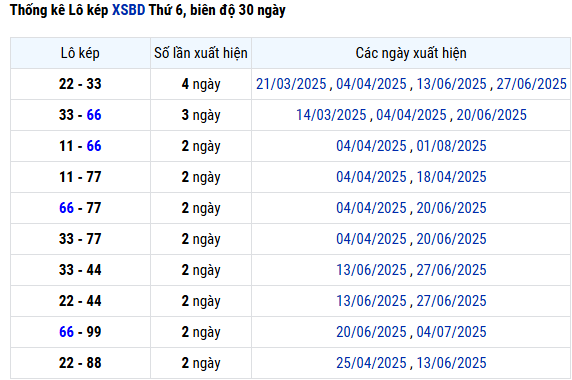Click the 'Thống kê Lô kép' heading text
Screen dimensions: 572x380
click(59, 10)
